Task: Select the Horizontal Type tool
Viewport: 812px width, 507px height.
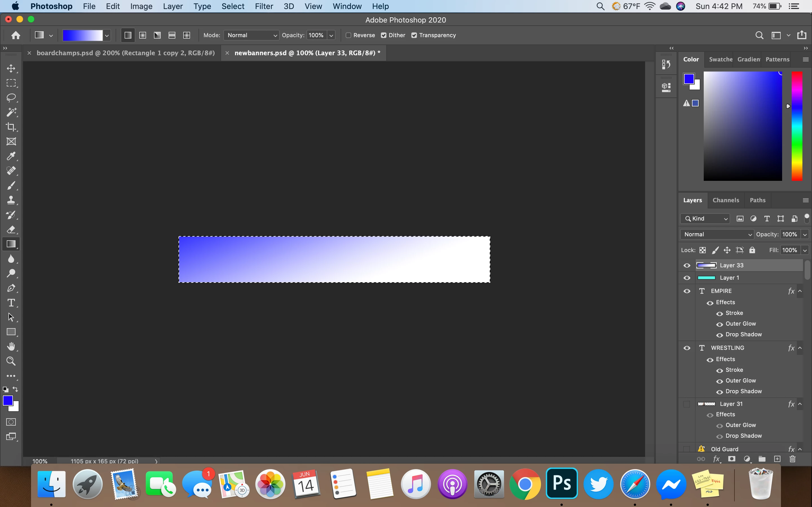Action: (x=11, y=303)
